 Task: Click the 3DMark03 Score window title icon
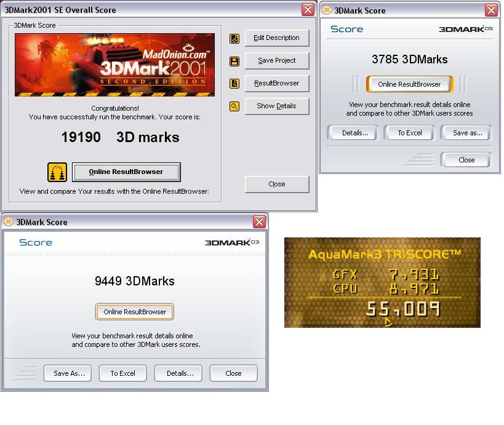click(x=9, y=221)
